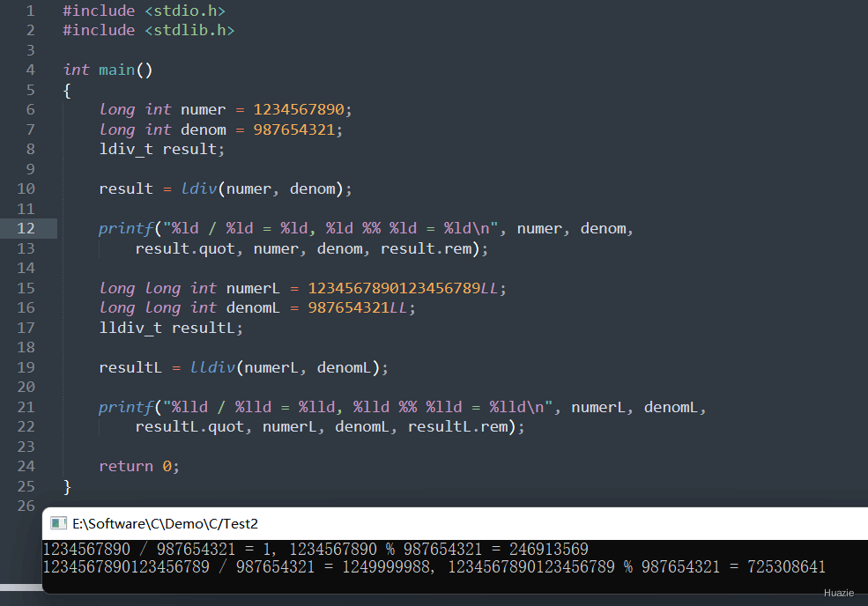Click the lldiv_t resultL declaration
This screenshot has height=606, width=868.
pyautogui.click(x=170, y=329)
